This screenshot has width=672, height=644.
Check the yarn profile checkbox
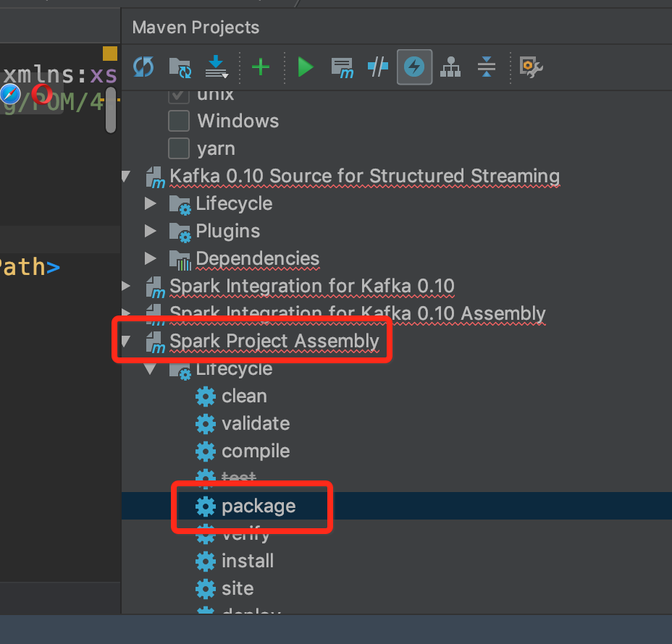click(179, 148)
